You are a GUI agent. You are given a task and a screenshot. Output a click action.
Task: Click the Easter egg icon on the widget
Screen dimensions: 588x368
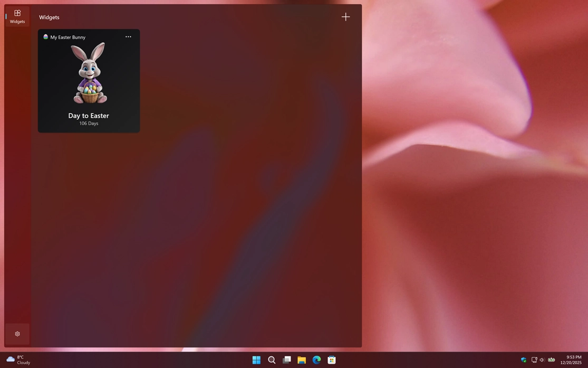tap(46, 37)
